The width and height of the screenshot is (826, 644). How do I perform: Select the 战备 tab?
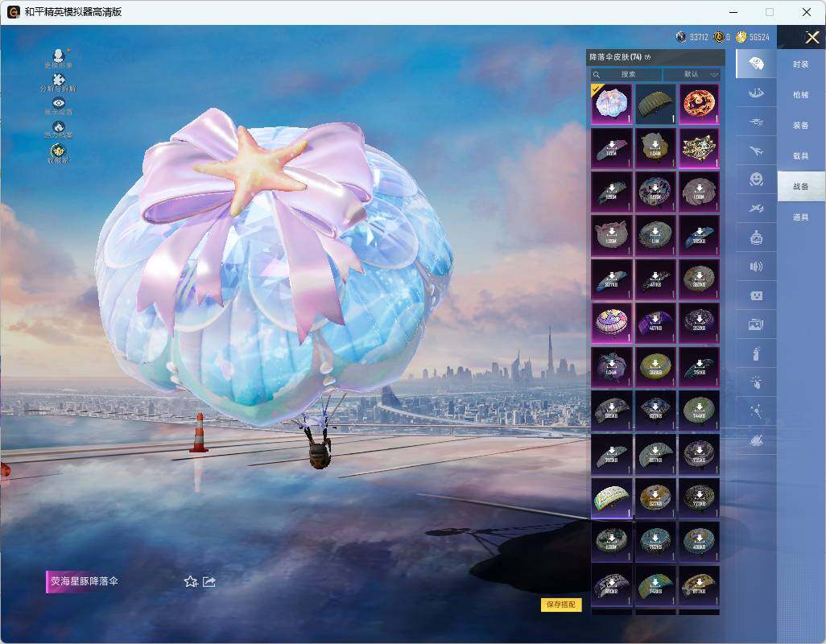pyautogui.click(x=801, y=187)
